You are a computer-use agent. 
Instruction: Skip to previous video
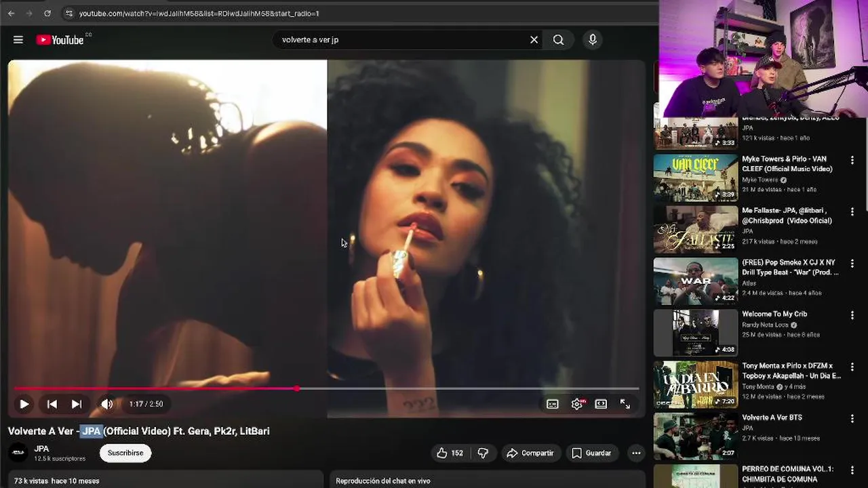click(52, 404)
